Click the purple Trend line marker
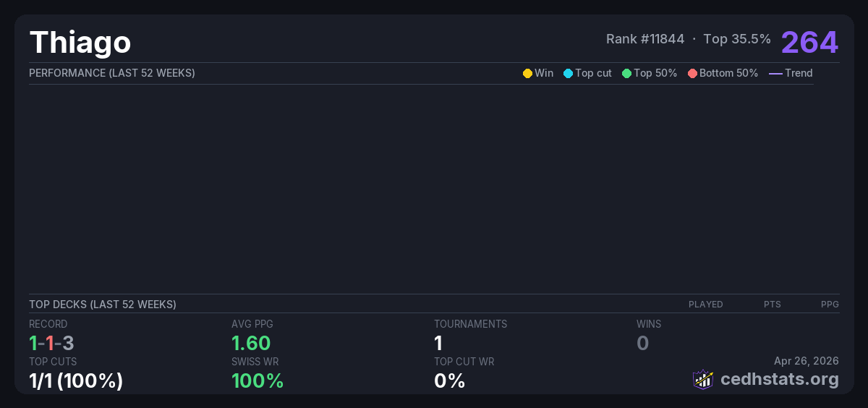The image size is (868, 408). [775, 73]
